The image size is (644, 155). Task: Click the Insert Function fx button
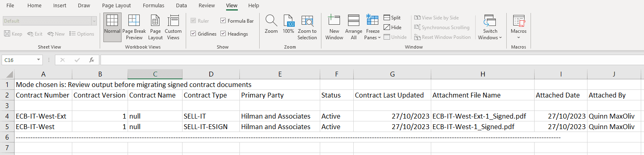coord(92,60)
